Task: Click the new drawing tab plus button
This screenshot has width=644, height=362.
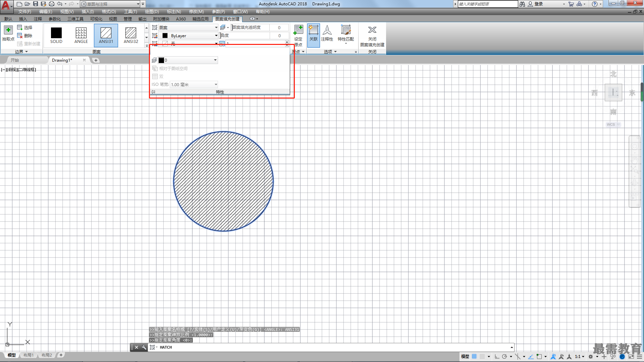Action: click(96, 60)
